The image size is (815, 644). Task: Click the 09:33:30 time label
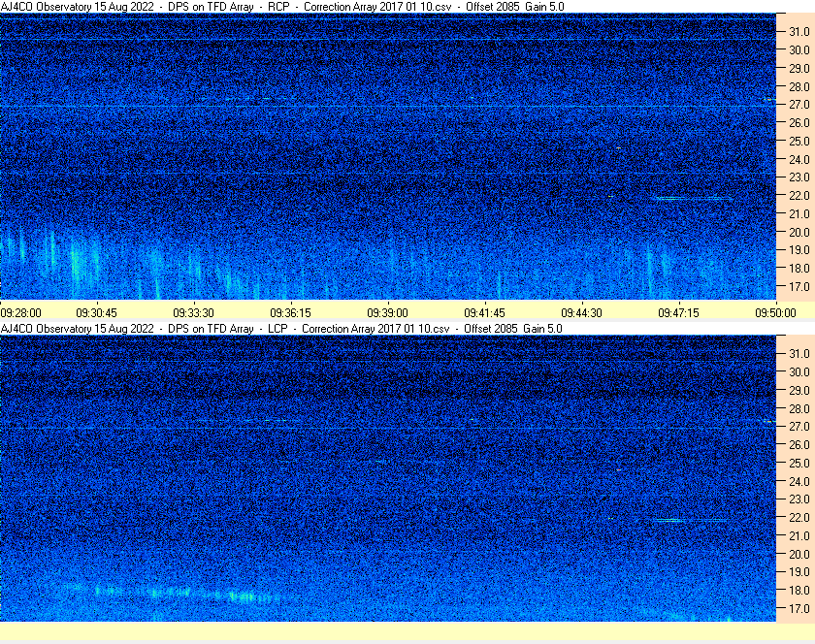pyautogui.click(x=193, y=313)
